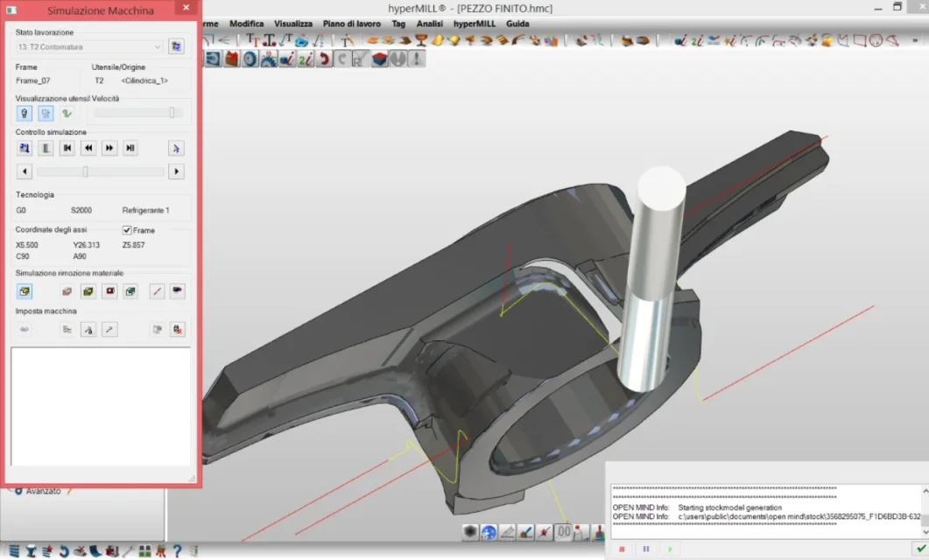Click the 'Frame_07' value
The image size is (929, 560).
coord(33,80)
